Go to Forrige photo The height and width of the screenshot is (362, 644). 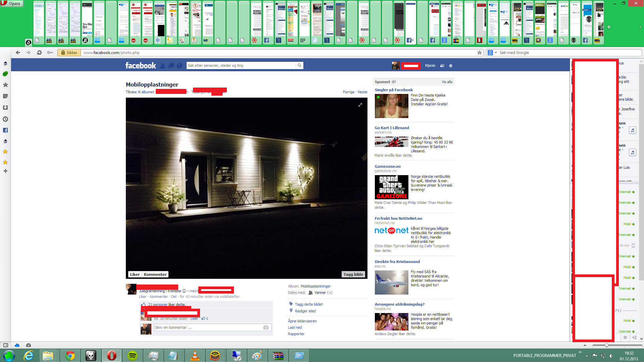coord(349,92)
